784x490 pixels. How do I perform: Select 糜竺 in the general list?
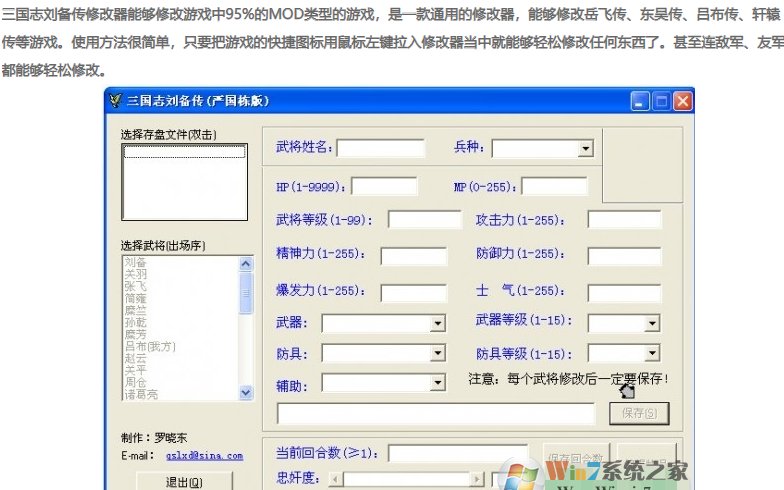[x=136, y=310]
